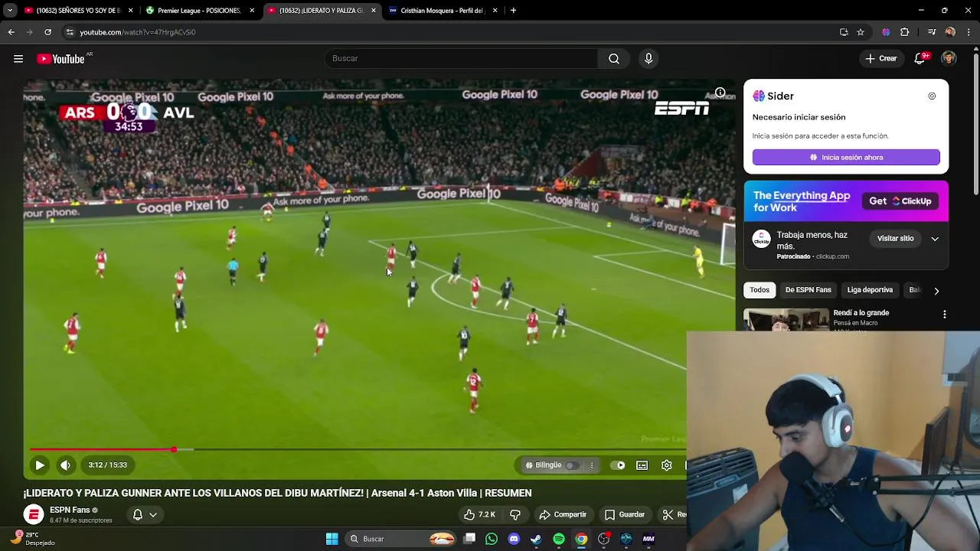The image size is (980, 551).
Task: Toggle the autoplay switch in player
Action: (x=619, y=465)
